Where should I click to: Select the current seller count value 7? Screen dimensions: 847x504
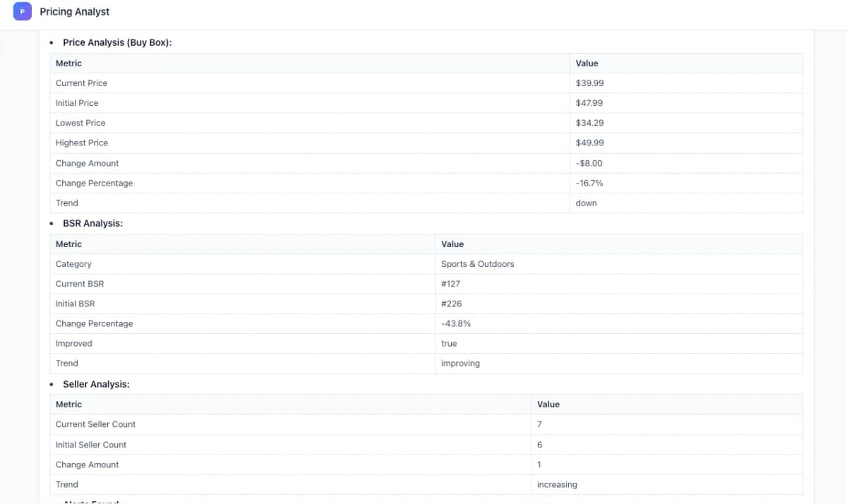coord(539,424)
